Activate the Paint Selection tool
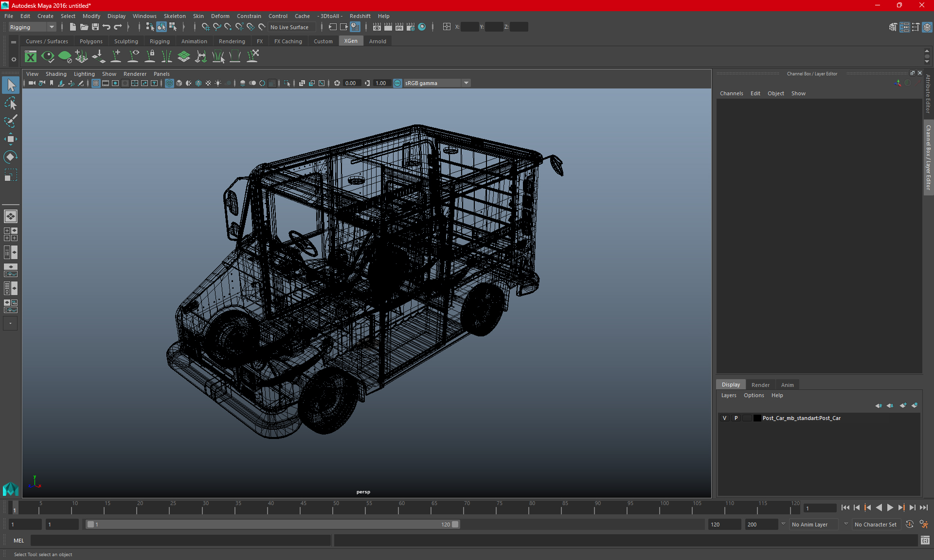The image size is (934, 560). coord(11,121)
